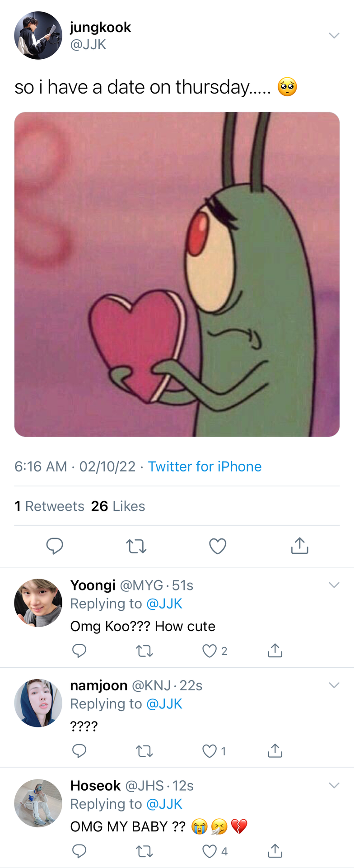Viewport: 354px width, 868px height.
Task: Share Hoseok's reply
Action: click(x=275, y=851)
